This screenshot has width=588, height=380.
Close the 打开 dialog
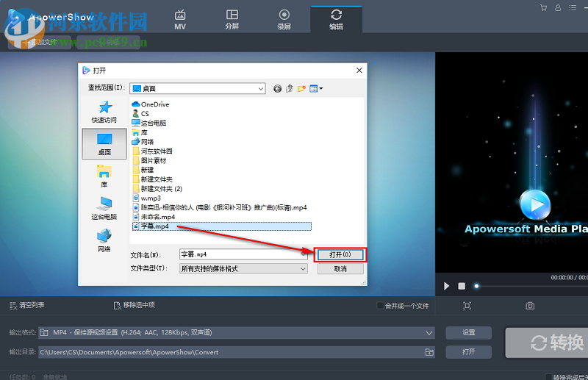[x=359, y=70]
